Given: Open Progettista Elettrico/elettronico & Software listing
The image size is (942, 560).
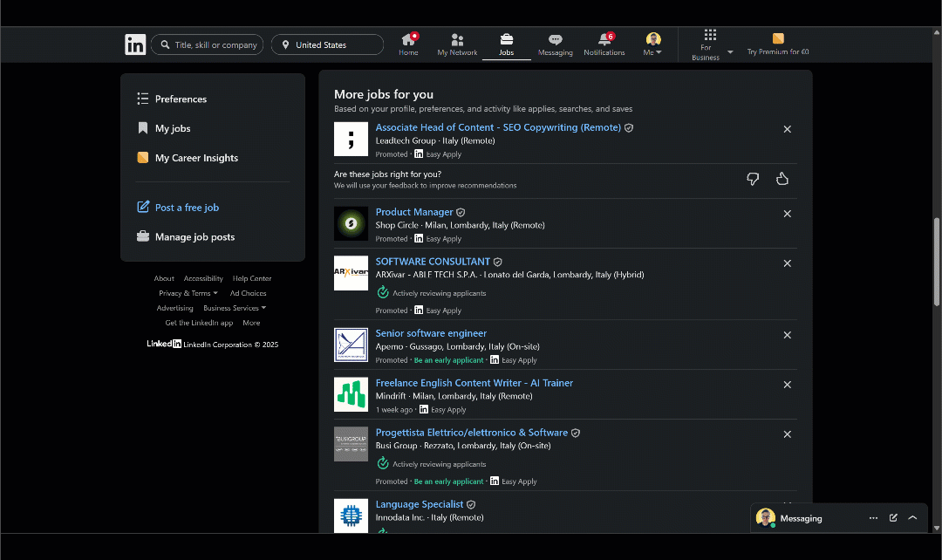Looking at the screenshot, I should (472, 433).
